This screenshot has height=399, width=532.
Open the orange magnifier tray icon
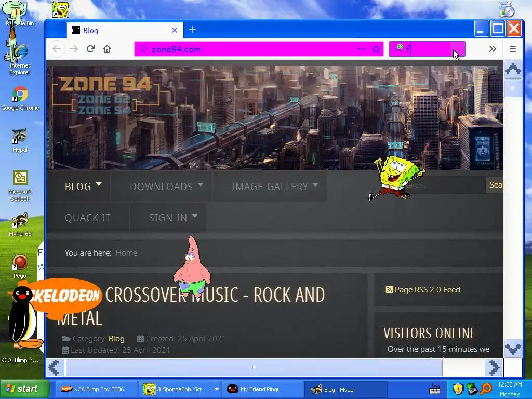[x=486, y=389]
